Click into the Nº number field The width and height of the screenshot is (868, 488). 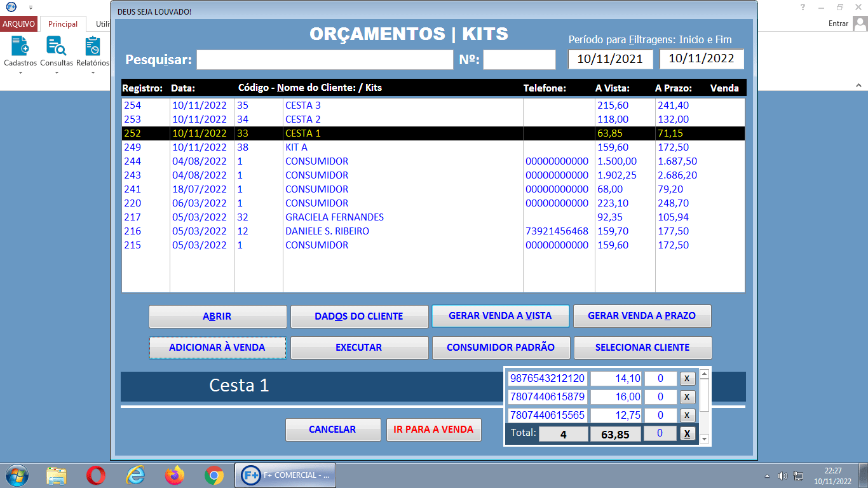[x=519, y=60]
